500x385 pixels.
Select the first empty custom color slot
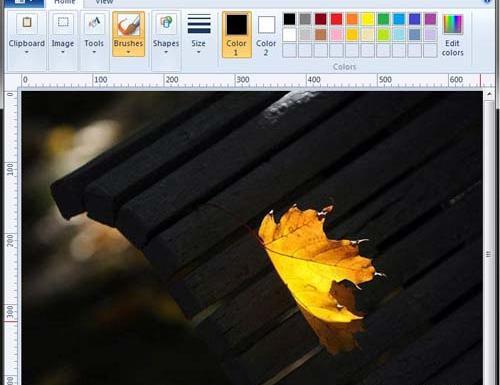click(289, 51)
